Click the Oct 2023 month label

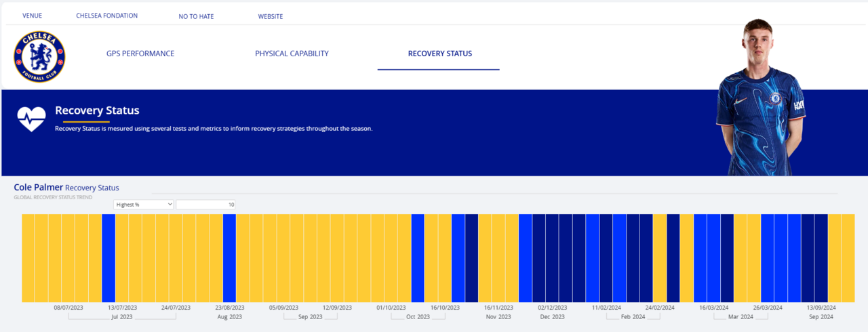point(418,317)
